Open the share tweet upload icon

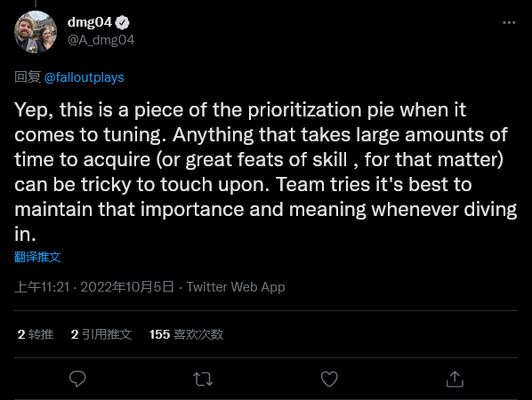[455, 379]
